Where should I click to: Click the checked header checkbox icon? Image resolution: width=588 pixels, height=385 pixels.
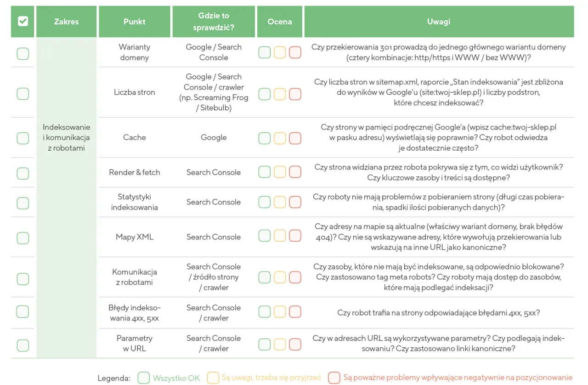click(x=23, y=22)
